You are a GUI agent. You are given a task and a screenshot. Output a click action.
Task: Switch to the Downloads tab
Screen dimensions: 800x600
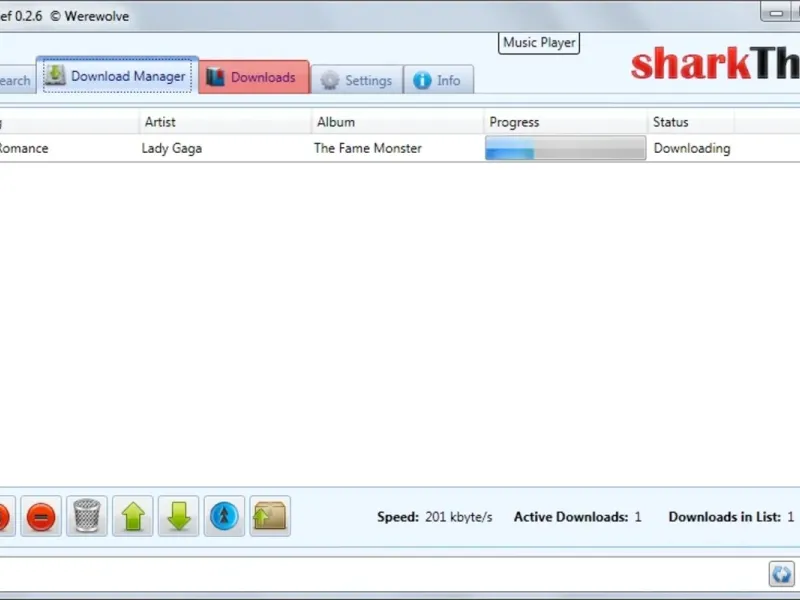(x=254, y=77)
